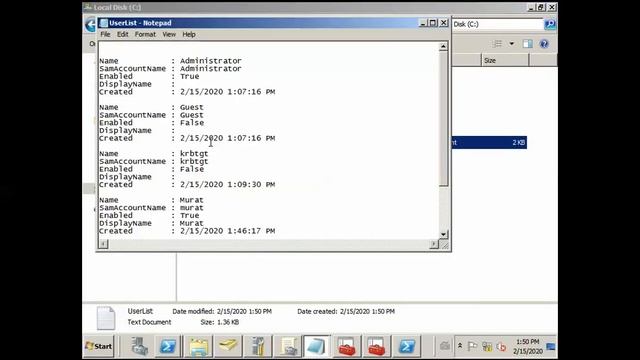Click the 'Name : Murat' line

coord(151,200)
